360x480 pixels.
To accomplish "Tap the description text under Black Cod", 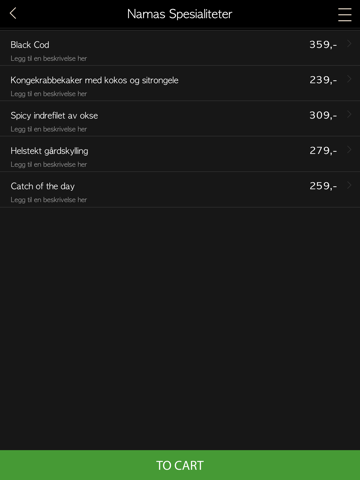I will [49, 59].
